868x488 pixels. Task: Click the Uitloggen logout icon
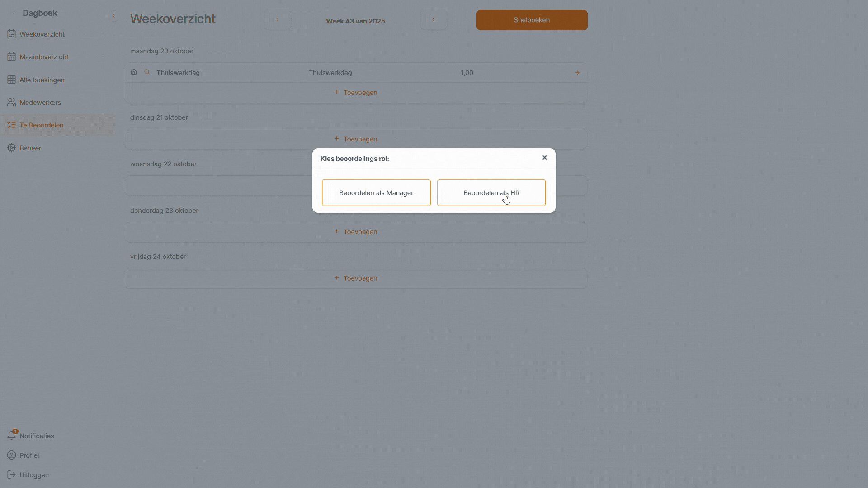(x=11, y=475)
